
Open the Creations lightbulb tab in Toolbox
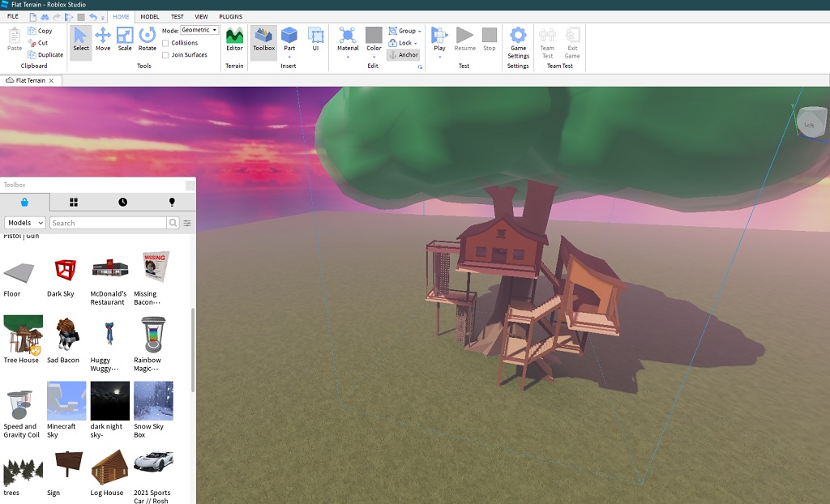[x=172, y=202]
